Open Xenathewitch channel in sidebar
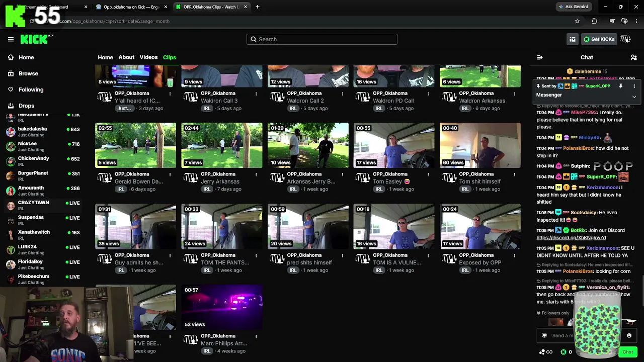Viewport: 644px width, 362px height. (43, 235)
